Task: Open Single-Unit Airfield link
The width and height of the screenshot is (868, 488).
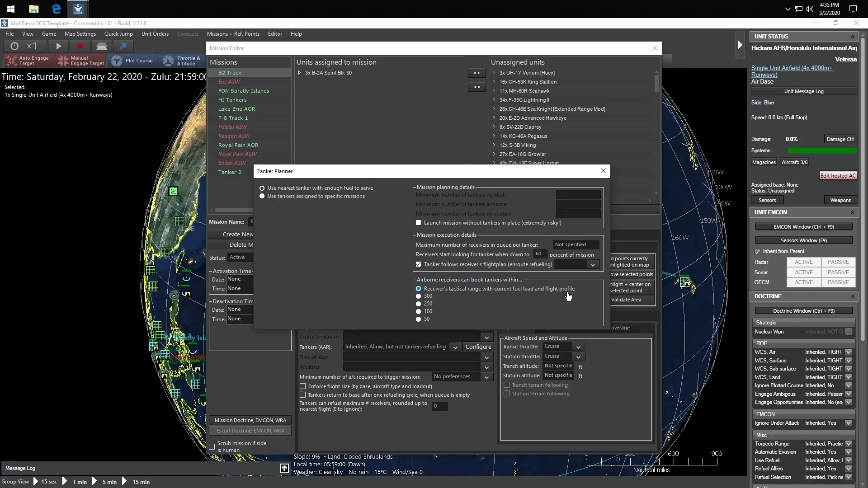Action: [x=792, y=71]
